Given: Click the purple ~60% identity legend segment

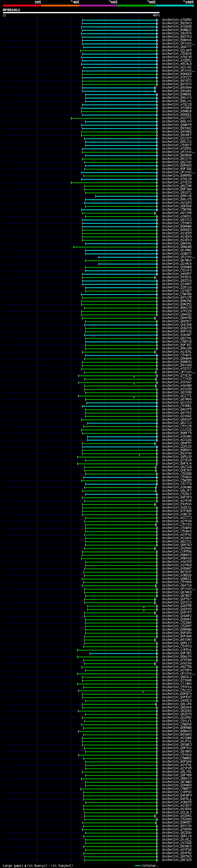Looking at the screenshot, I should pos(99,6).
